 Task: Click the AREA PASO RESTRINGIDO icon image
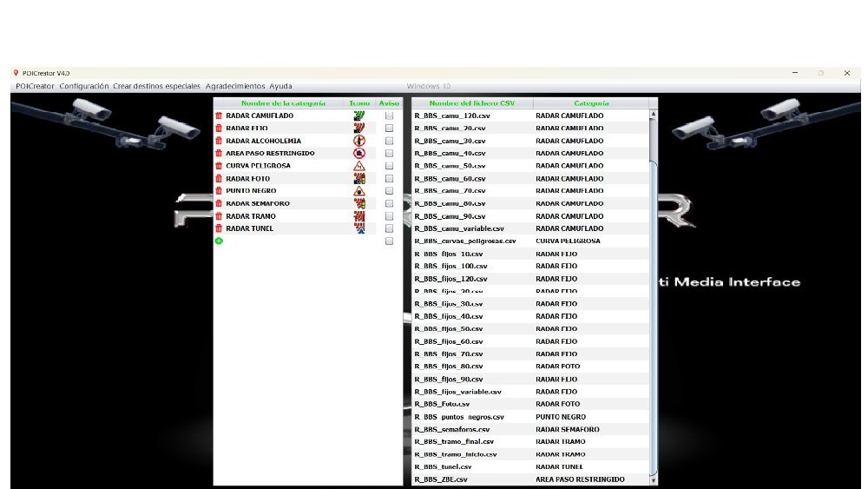(359, 154)
